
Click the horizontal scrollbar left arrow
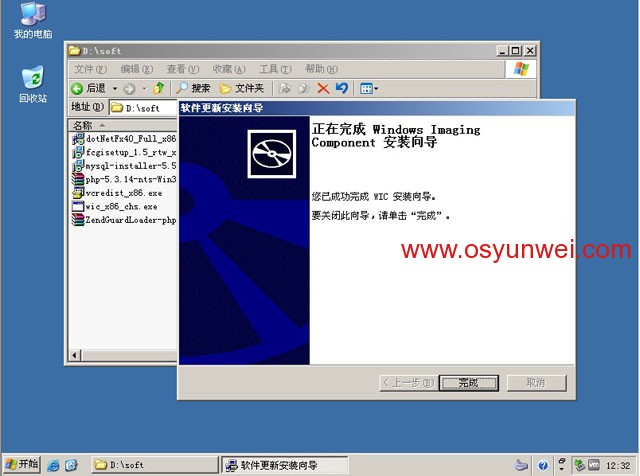[x=74, y=355]
